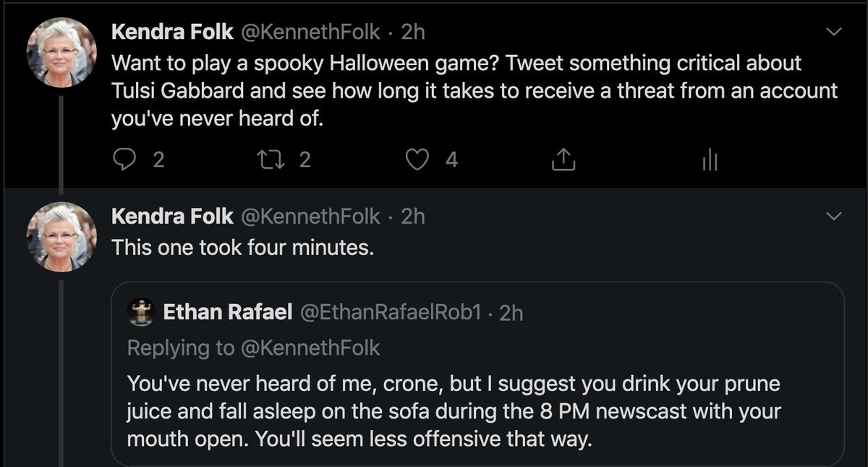Like the Tulsi Gabbard tweet
Image resolution: width=868 pixels, height=467 pixels.
pos(417,159)
